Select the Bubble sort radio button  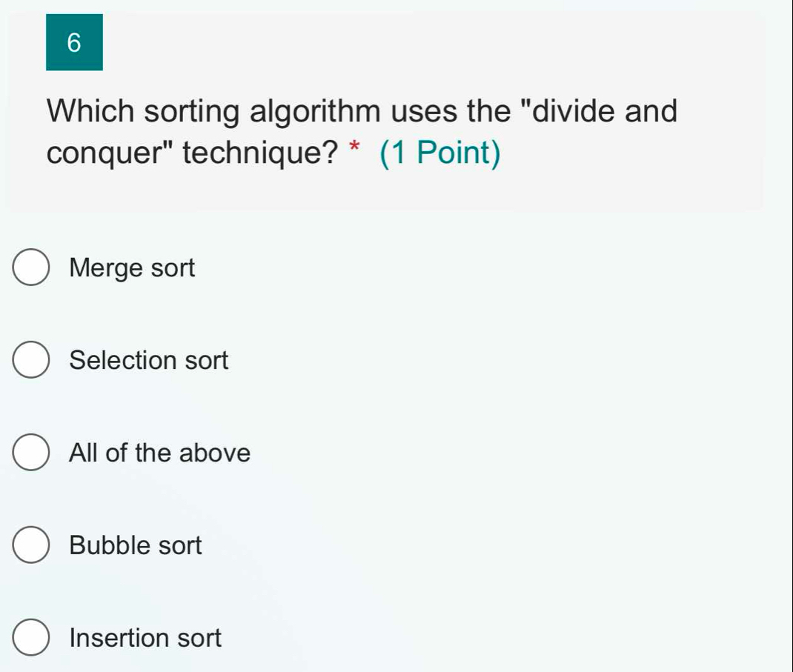point(31,546)
